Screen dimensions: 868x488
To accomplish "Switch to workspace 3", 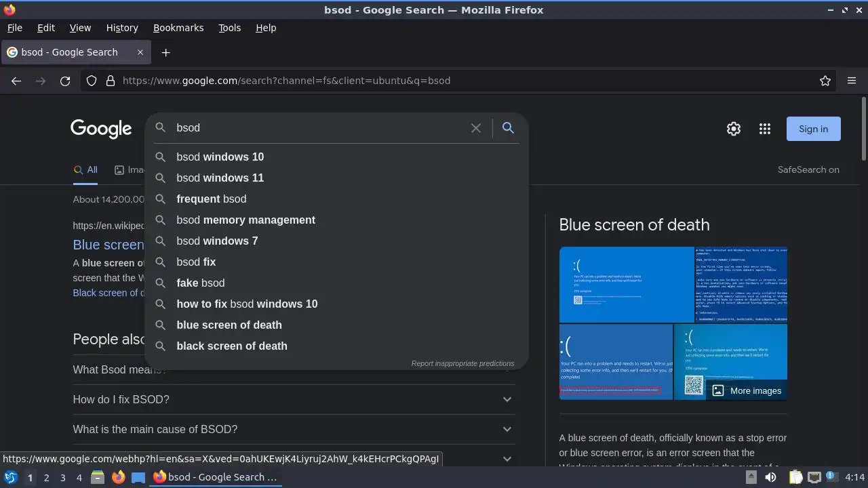I will (62, 477).
